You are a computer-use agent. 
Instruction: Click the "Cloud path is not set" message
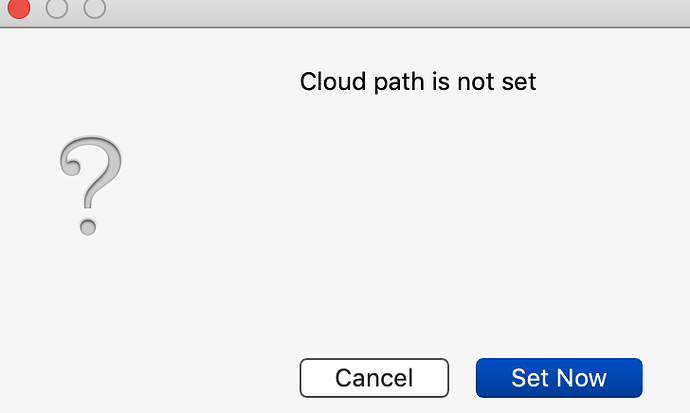click(418, 82)
